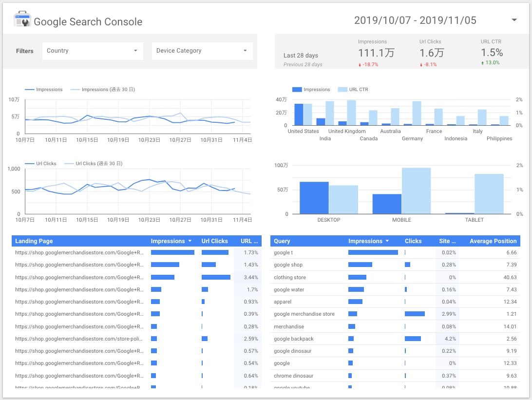
Task: Click the United States impressions bar
Action: [299, 114]
